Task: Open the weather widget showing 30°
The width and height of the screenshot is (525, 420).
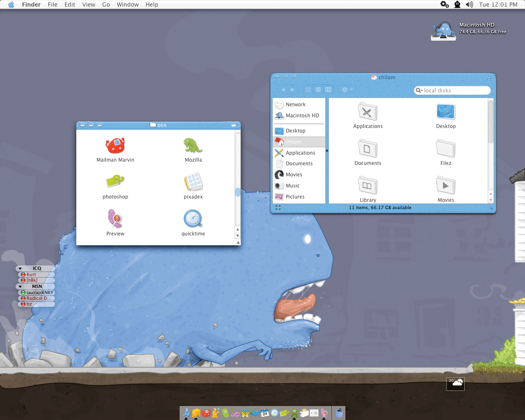Action: click(x=455, y=384)
